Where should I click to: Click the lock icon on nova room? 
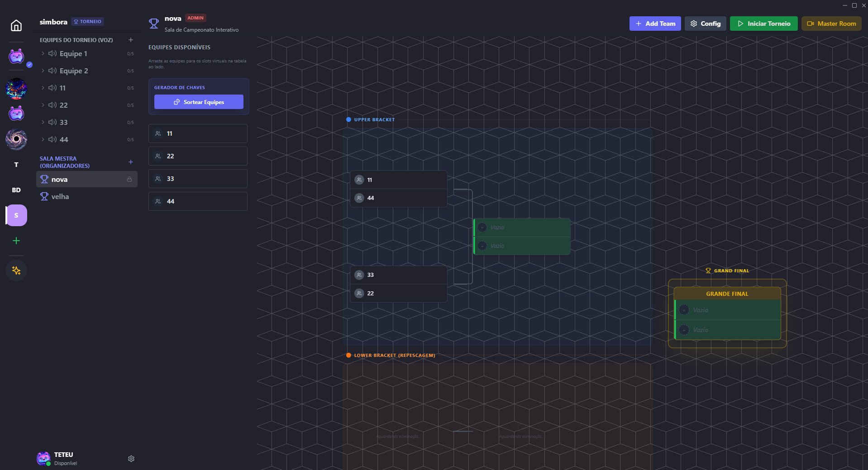[x=129, y=179]
